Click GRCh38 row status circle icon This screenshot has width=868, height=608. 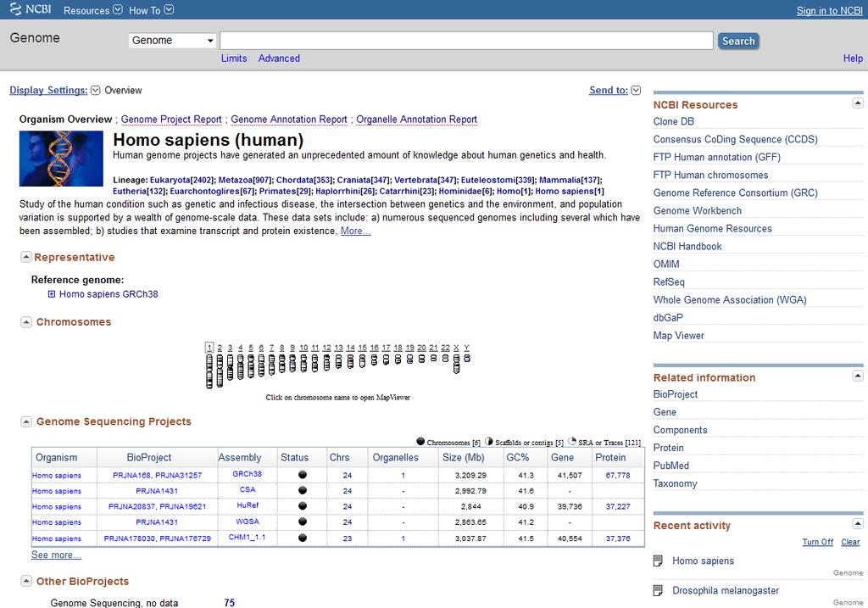tap(303, 475)
